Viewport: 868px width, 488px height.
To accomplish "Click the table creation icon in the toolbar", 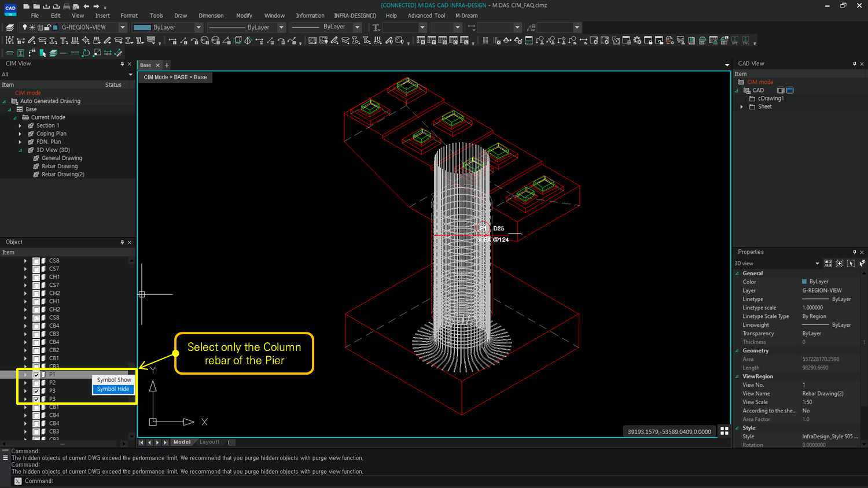I will click(x=420, y=40).
